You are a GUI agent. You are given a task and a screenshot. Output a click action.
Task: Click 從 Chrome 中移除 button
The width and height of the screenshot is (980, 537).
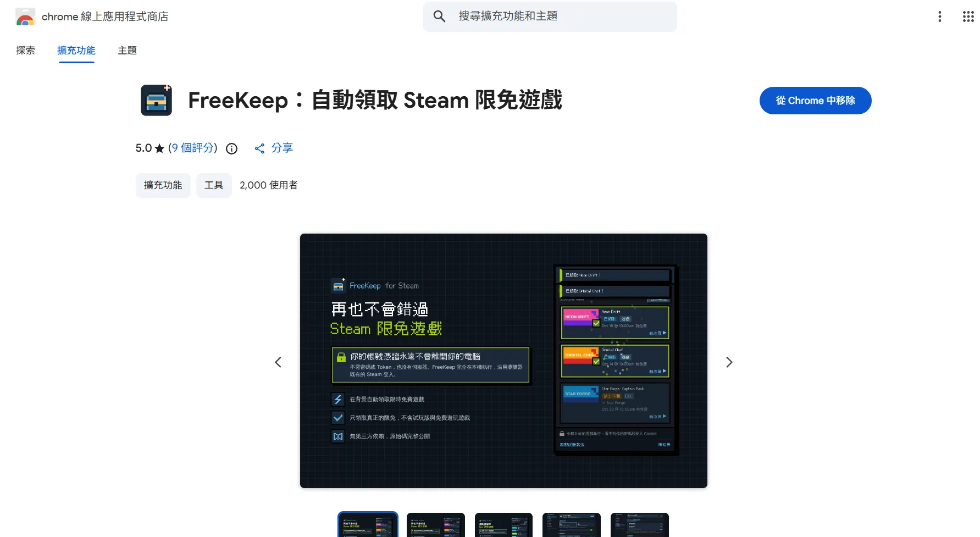tap(815, 101)
